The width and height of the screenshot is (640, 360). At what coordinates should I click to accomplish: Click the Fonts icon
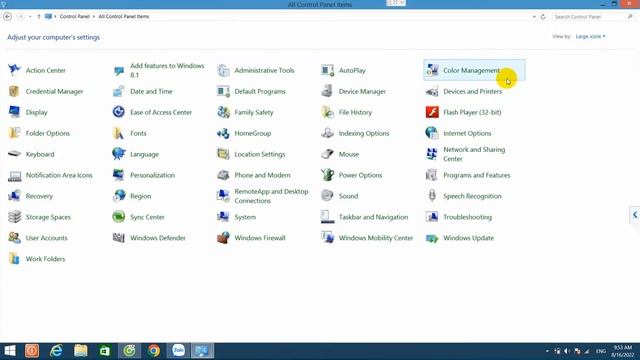pos(119,133)
